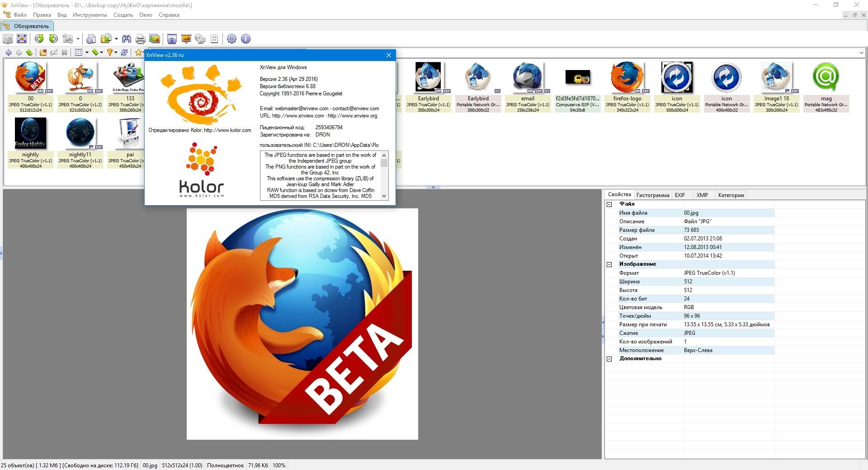Open dropdown next to batch convert icon

coord(116,39)
